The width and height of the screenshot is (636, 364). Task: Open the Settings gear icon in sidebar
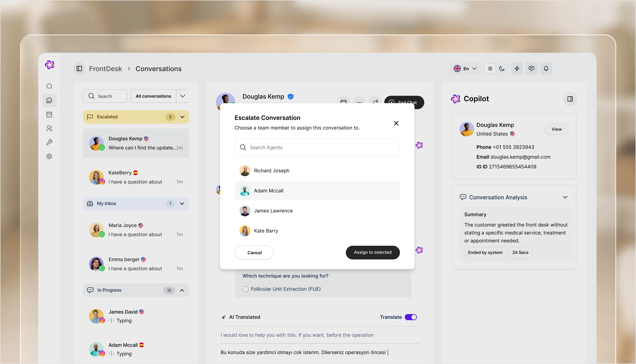(x=49, y=156)
